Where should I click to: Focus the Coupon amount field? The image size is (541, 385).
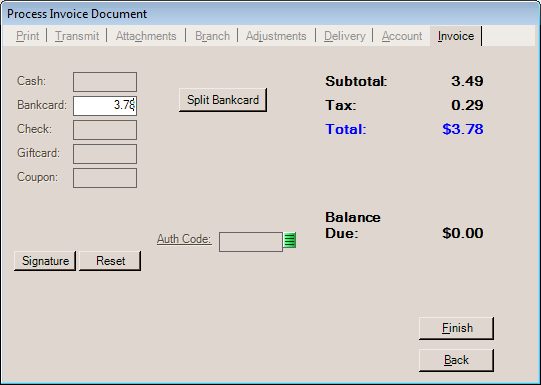pyautogui.click(x=105, y=178)
